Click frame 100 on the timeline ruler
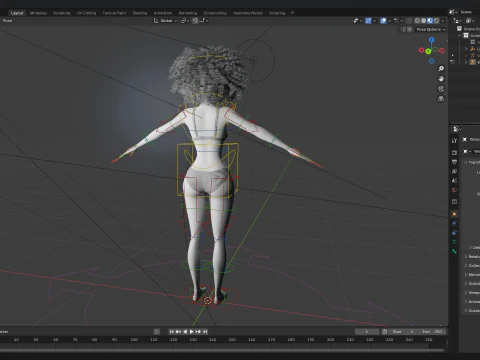 (x=134, y=340)
